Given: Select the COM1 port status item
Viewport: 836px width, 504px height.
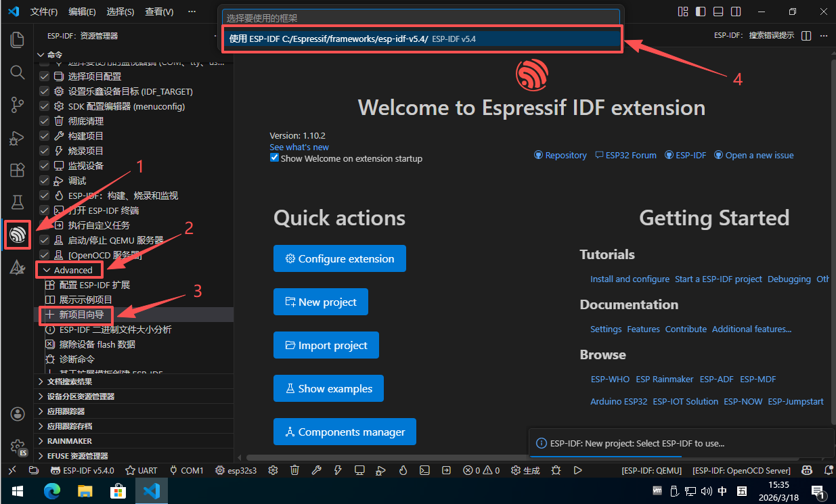Looking at the screenshot, I should (187, 470).
